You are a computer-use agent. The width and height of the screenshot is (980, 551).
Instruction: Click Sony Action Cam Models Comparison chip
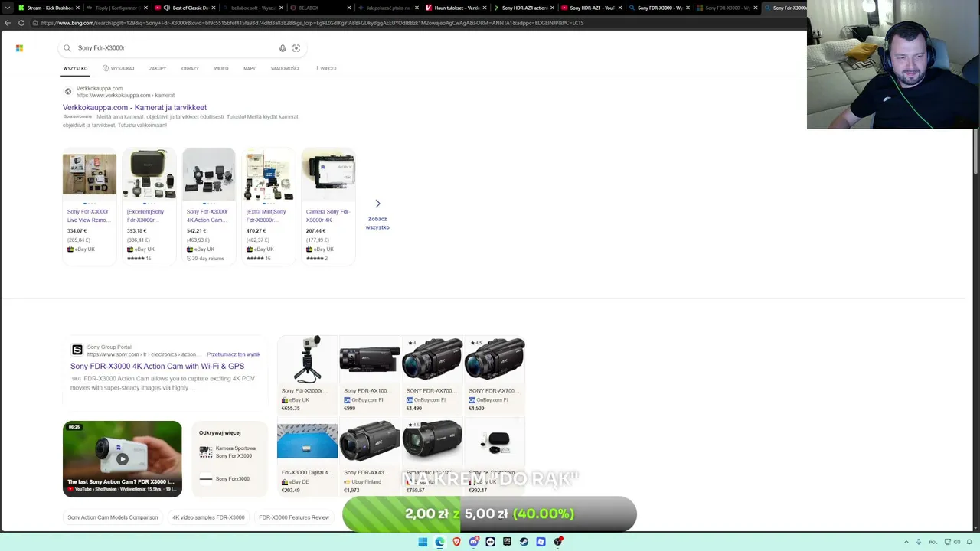click(113, 517)
